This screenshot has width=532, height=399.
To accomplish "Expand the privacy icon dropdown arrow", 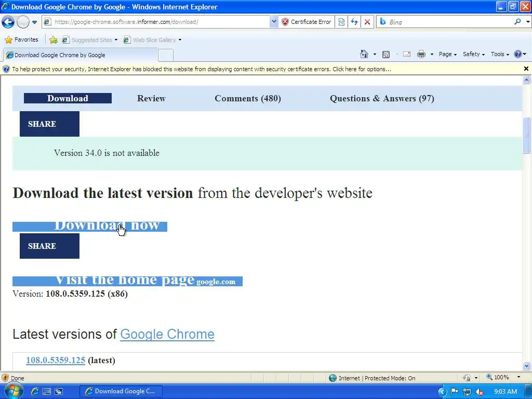I will tap(476, 378).
